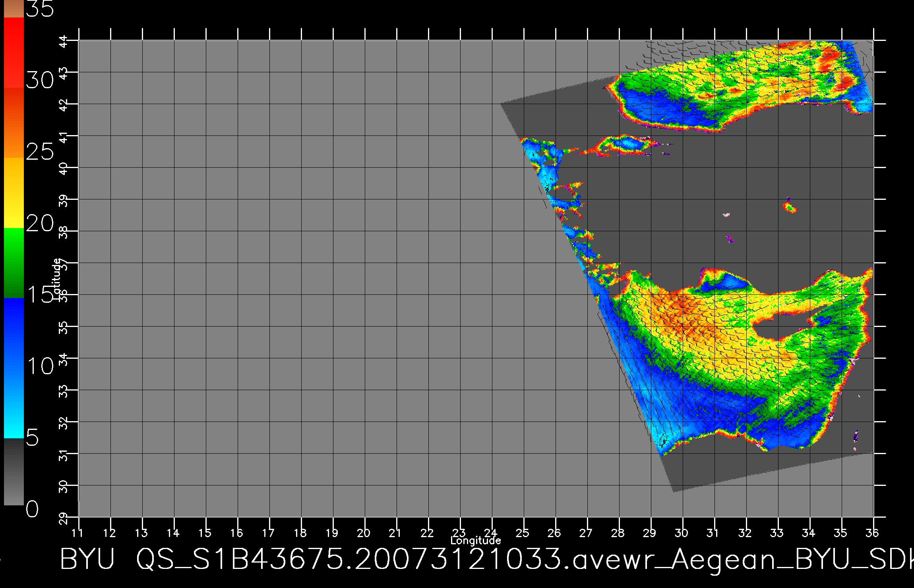Click latitude tick label "43"

click(x=64, y=74)
